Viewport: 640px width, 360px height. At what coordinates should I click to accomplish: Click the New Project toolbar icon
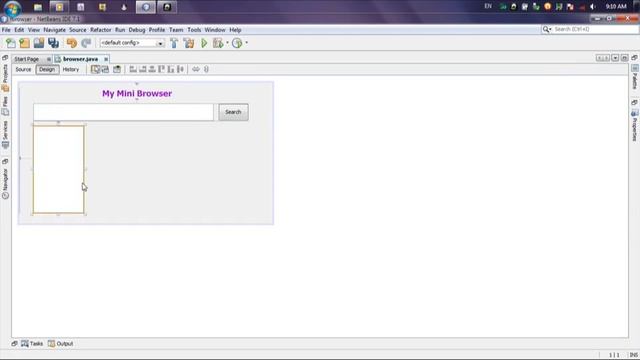click(24, 43)
